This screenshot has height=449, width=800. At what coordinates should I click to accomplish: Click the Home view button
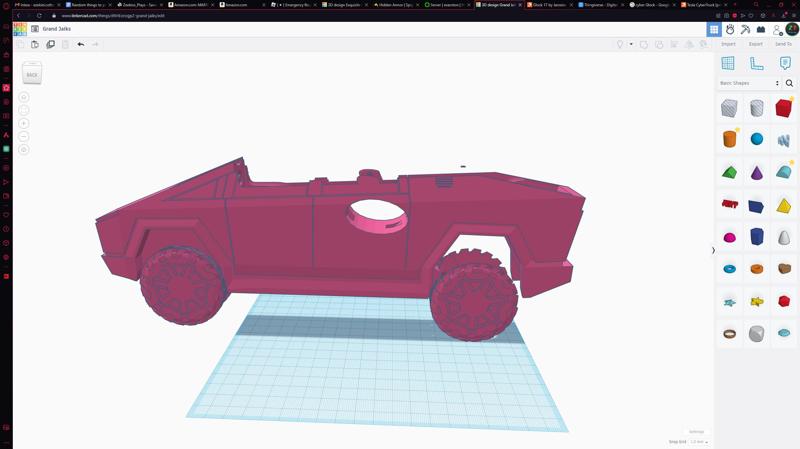23,97
